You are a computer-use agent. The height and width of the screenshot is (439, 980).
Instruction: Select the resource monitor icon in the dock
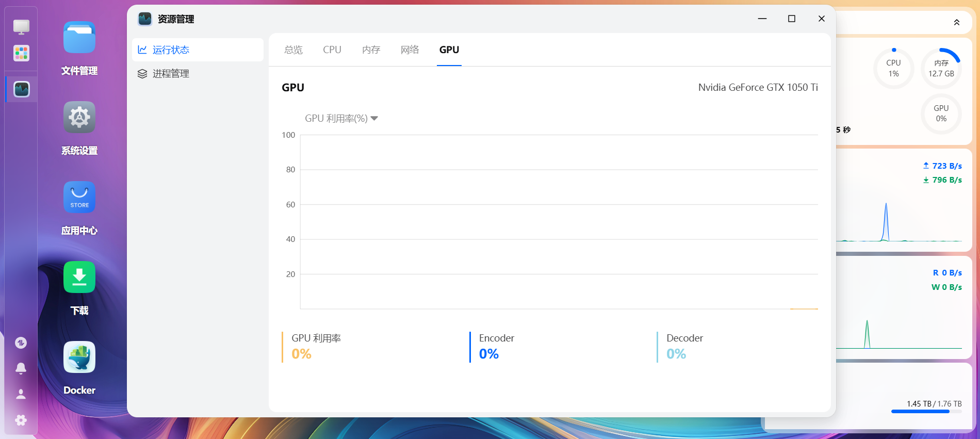point(21,89)
